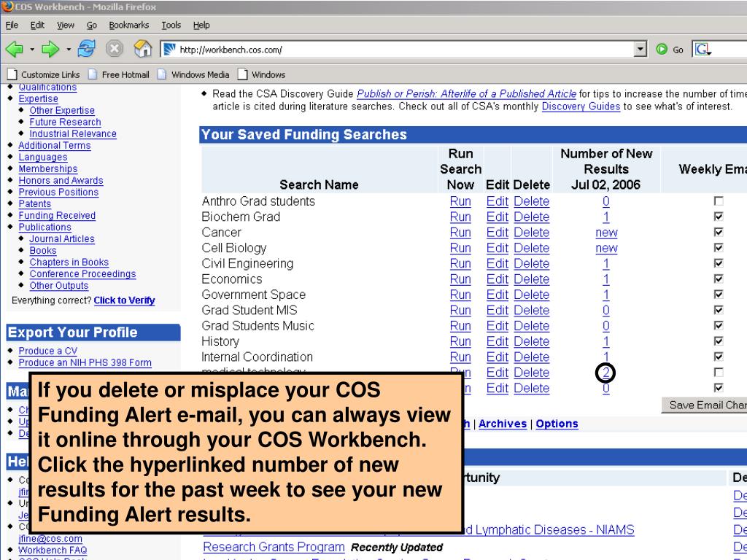Delete the Cancer saved search
Image resolution: width=747 pixels, height=560 pixels.
coord(532,233)
